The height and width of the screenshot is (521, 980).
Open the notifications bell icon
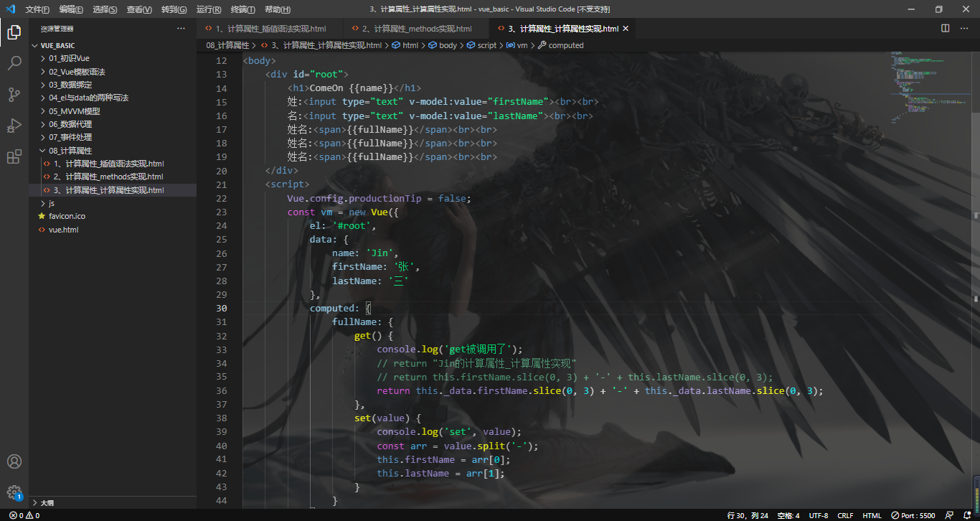tap(966, 515)
